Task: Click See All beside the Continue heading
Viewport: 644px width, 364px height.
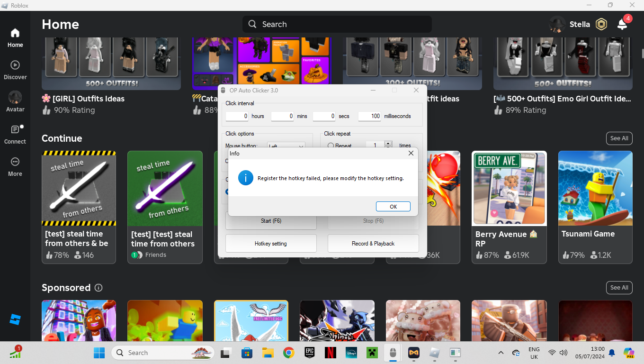Action: [x=619, y=138]
